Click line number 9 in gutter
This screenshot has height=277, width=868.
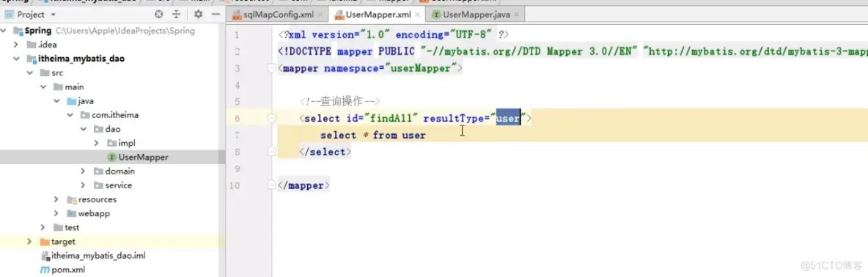coord(237,169)
